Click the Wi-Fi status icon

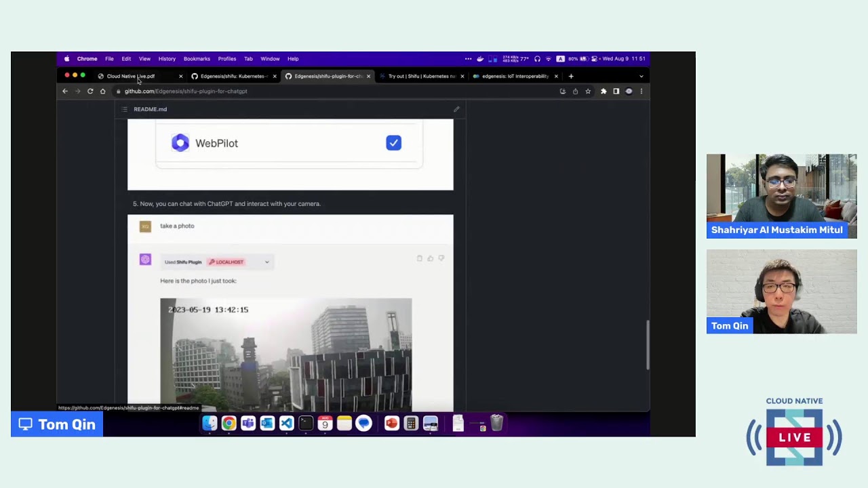click(x=549, y=59)
